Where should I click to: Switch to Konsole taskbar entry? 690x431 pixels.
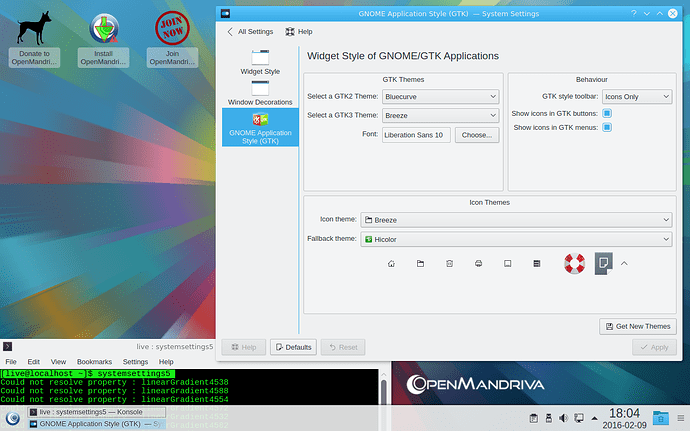pos(97,412)
